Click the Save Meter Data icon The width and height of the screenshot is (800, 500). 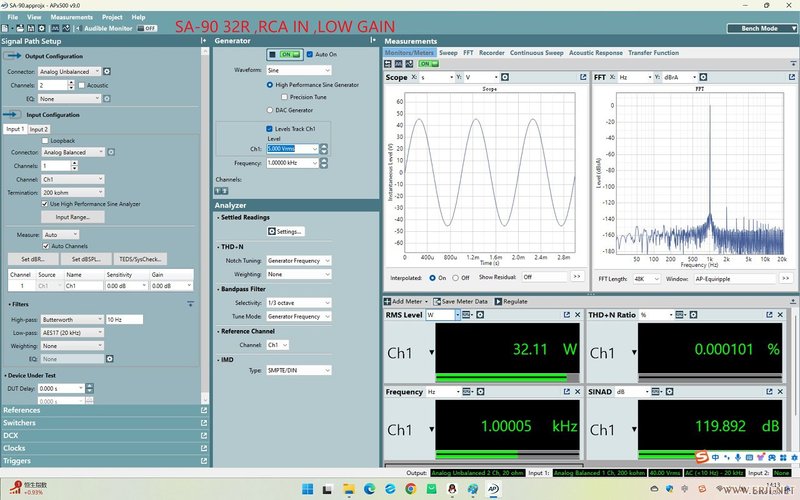pyautogui.click(x=435, y=301)
